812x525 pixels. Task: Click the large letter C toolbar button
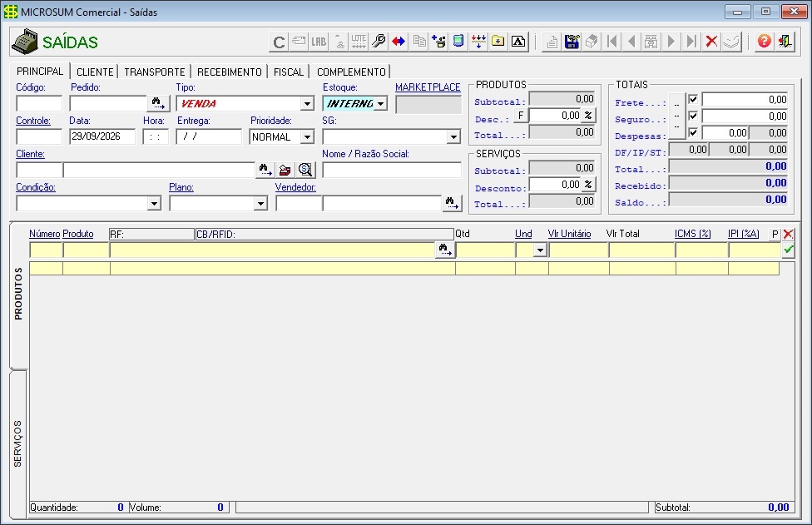tap(280, 42)
